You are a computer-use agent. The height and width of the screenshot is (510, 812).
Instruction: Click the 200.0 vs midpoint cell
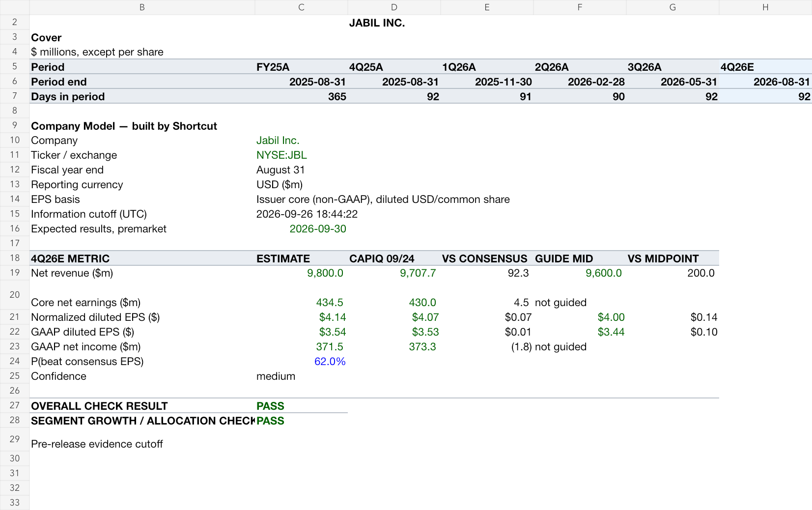point(672,273)
